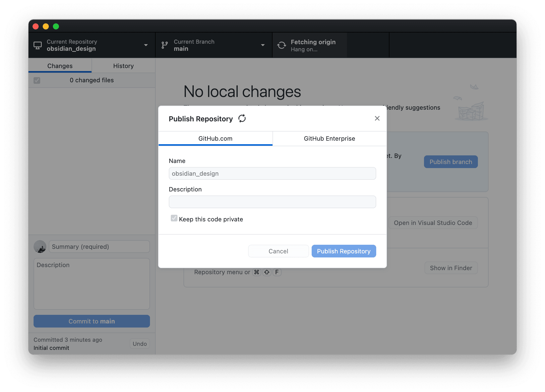Click the git branch icon
Image resolution: width=545 pixels, height=392 pixels.
[165, 45]
